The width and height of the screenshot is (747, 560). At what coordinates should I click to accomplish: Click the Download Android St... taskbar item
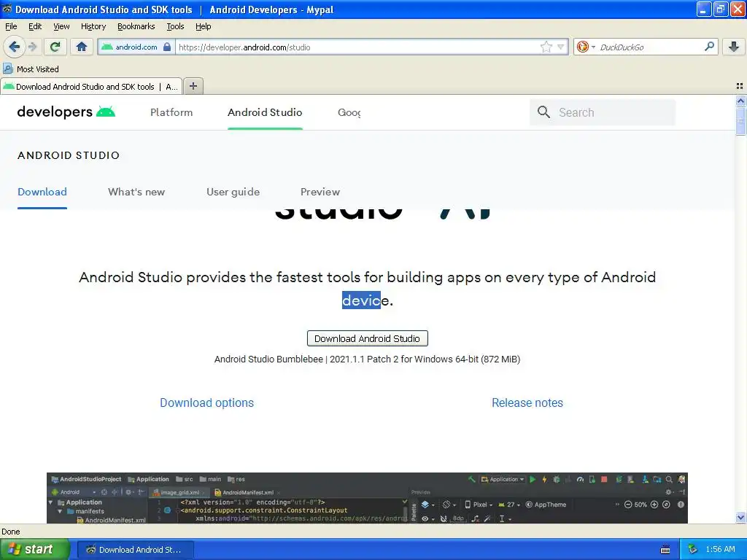135,550
